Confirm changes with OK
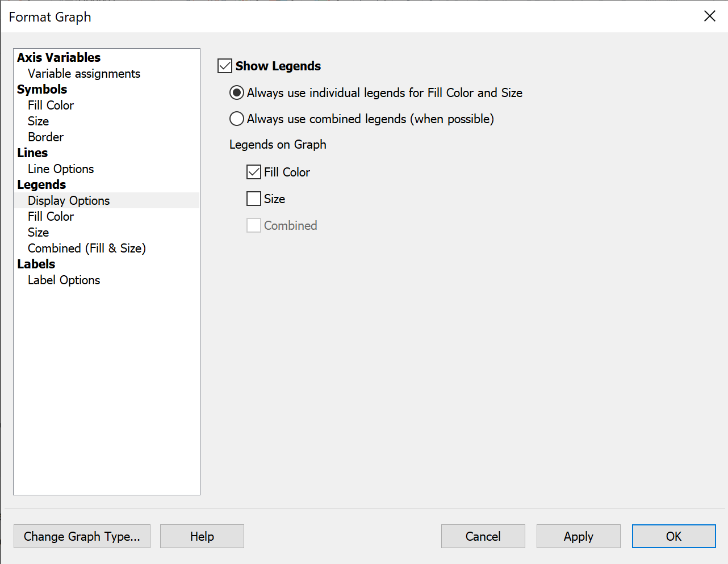 click(x=673, y=536)
